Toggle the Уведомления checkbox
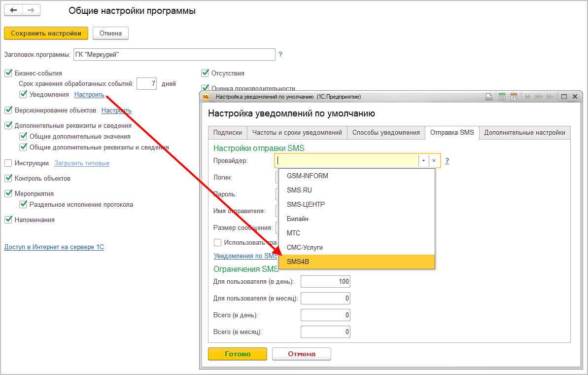This screenshot has height=375, width=588. (x=23, y=94)
